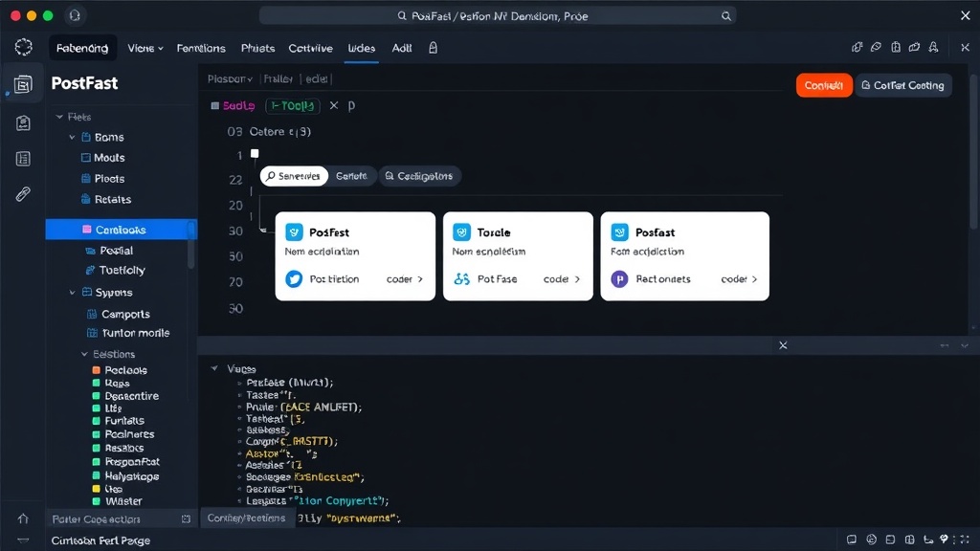Click the people icon beside Pot Fase
Screen dimensions: 980x551
(x=462, y=279)
